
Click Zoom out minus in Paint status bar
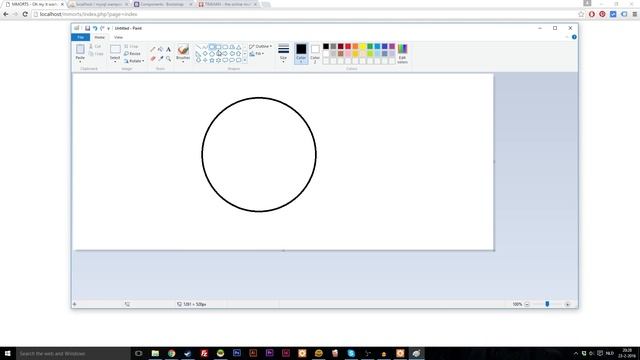[527, 304]
